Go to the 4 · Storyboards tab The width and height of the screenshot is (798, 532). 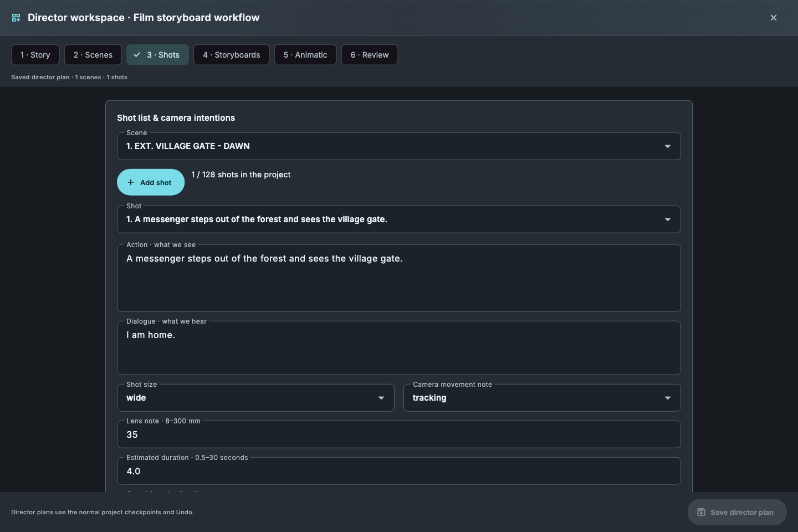click(x=232, y=55)
